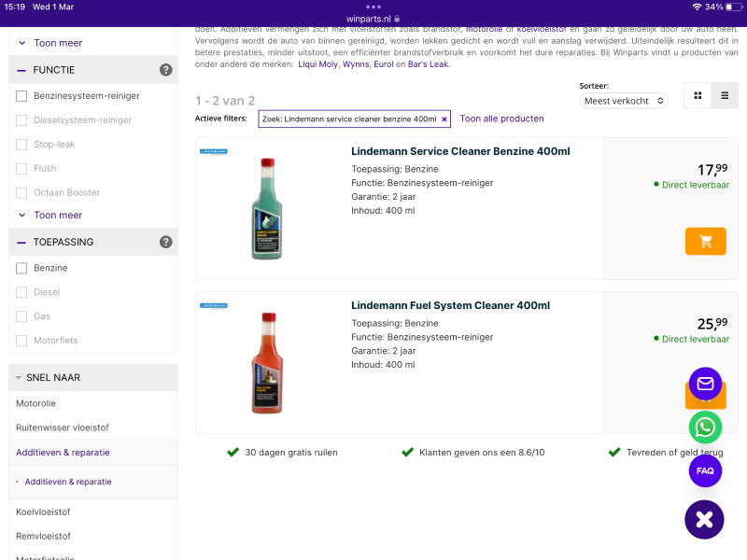Go to Motorolie in Snel naar
This screenshot has width=747, height=560.
pos(35,403)
